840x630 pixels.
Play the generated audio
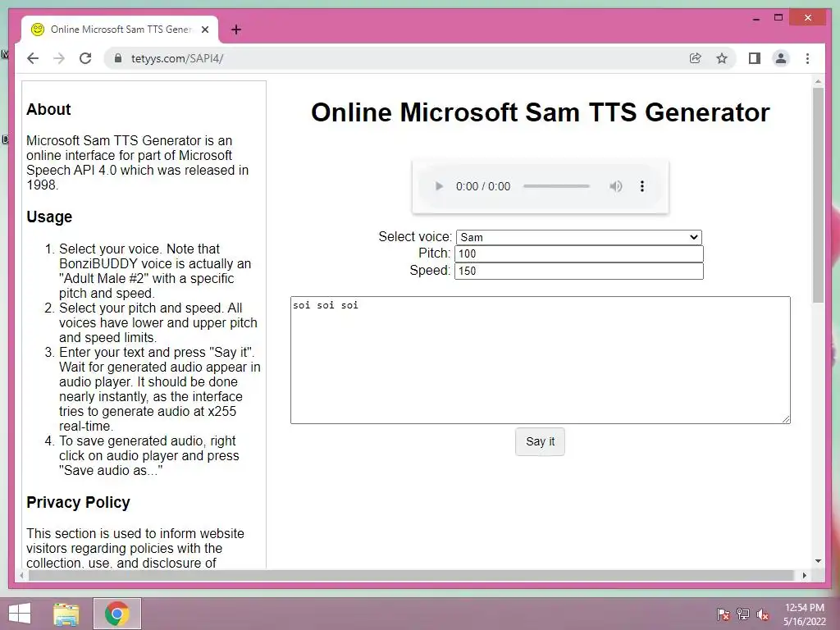(x=439, y=186)
